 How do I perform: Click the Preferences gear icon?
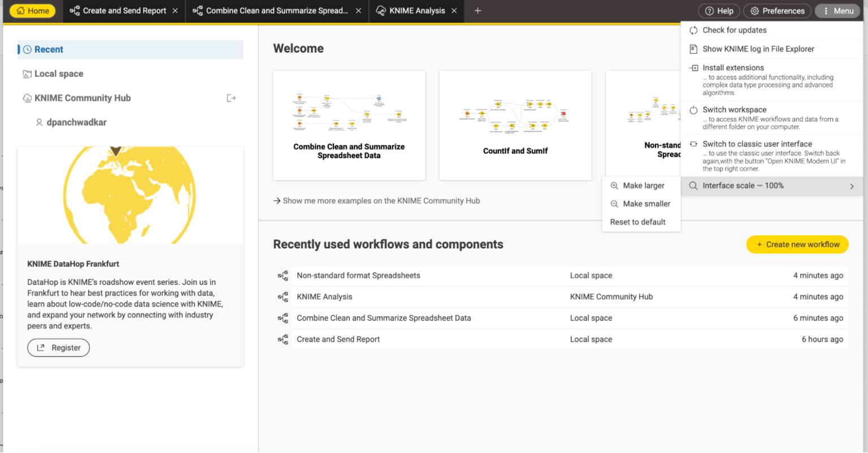(754, 11)
